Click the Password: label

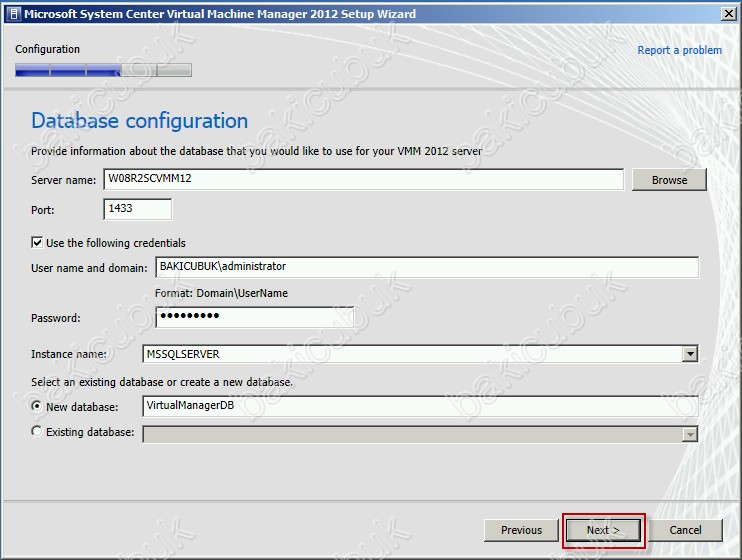point(56,318)
